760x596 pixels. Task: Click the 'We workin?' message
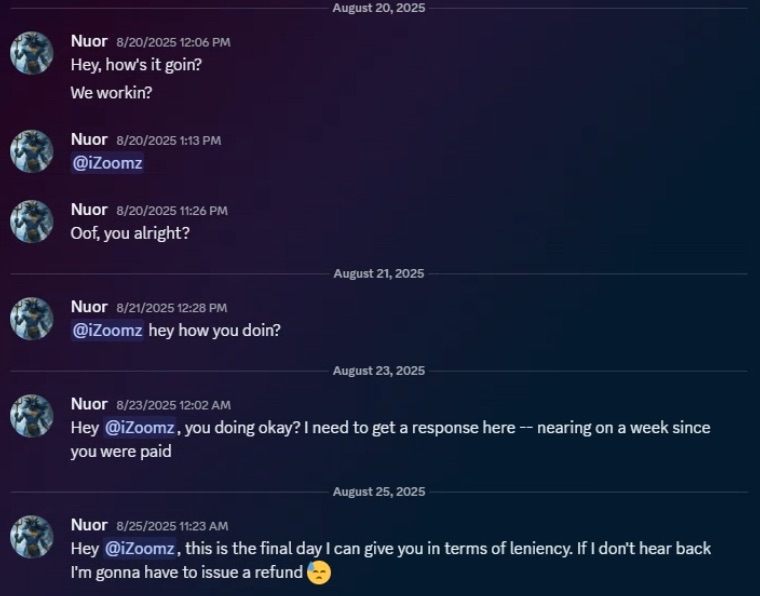[x=111, y=93]
